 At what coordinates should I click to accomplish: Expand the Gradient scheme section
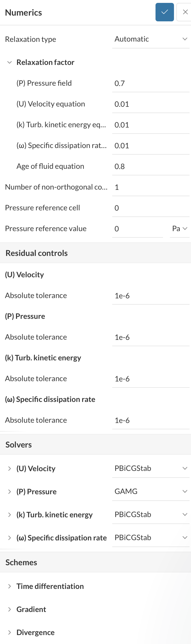[10, 609]
